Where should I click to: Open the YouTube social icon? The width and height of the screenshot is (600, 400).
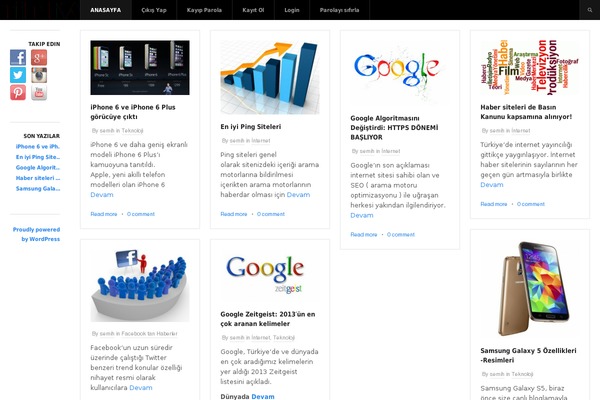point(39,93)
